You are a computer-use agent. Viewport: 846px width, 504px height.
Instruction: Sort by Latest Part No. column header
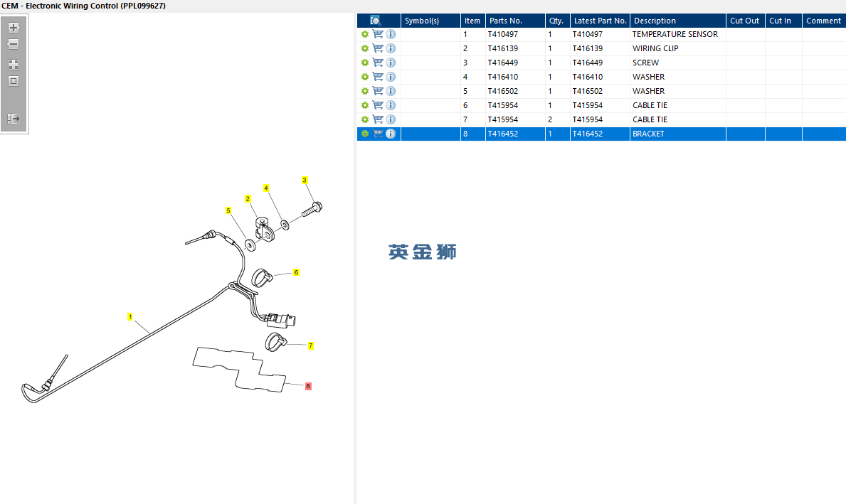(x=600, y=21)
